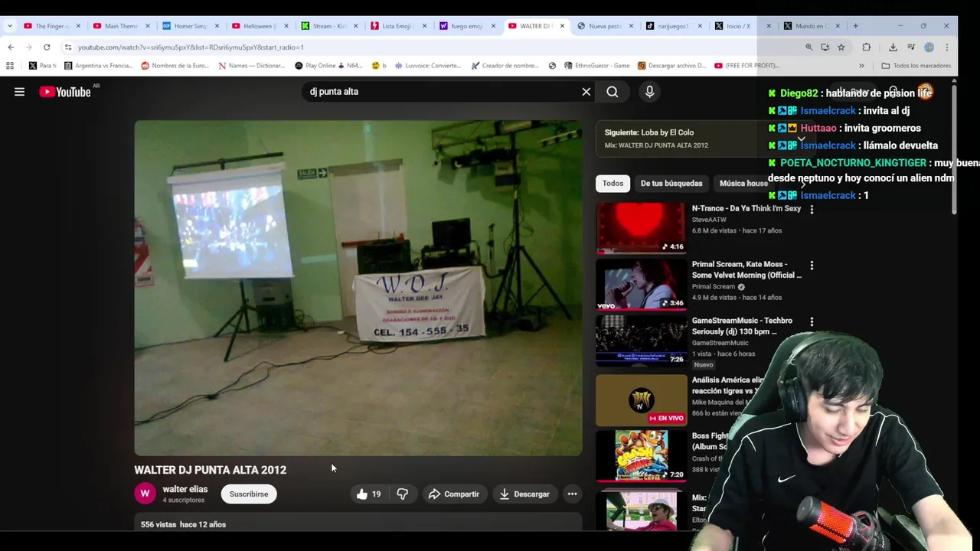Viewport: 980px width, 551px height.
Task: Open the tab search dropdown arrow
Action: (9, 26)
